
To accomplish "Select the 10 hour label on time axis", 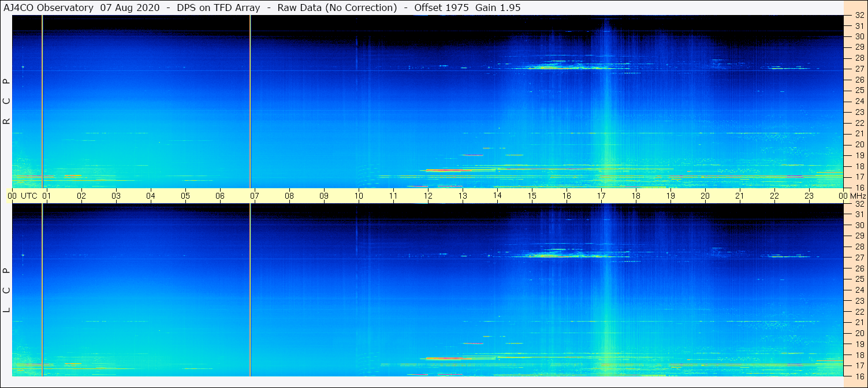I will pyautogui.click(x=359, y=196).
